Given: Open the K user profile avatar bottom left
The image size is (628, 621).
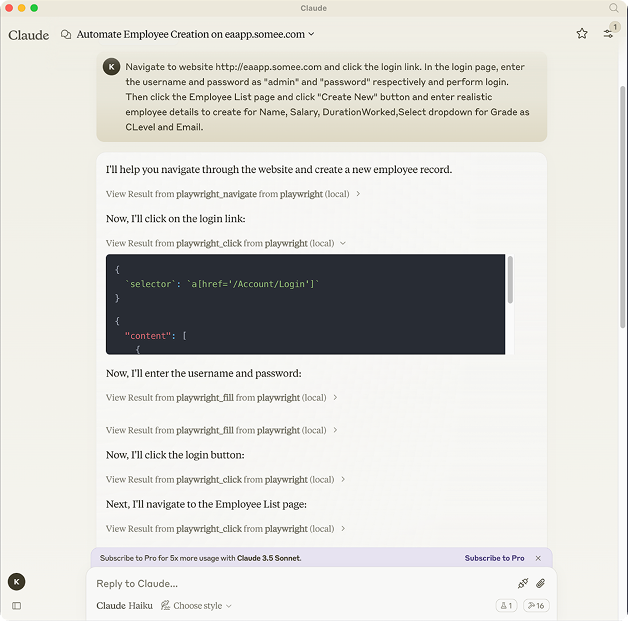Looking at the screenshot, I should pos(16,582).
